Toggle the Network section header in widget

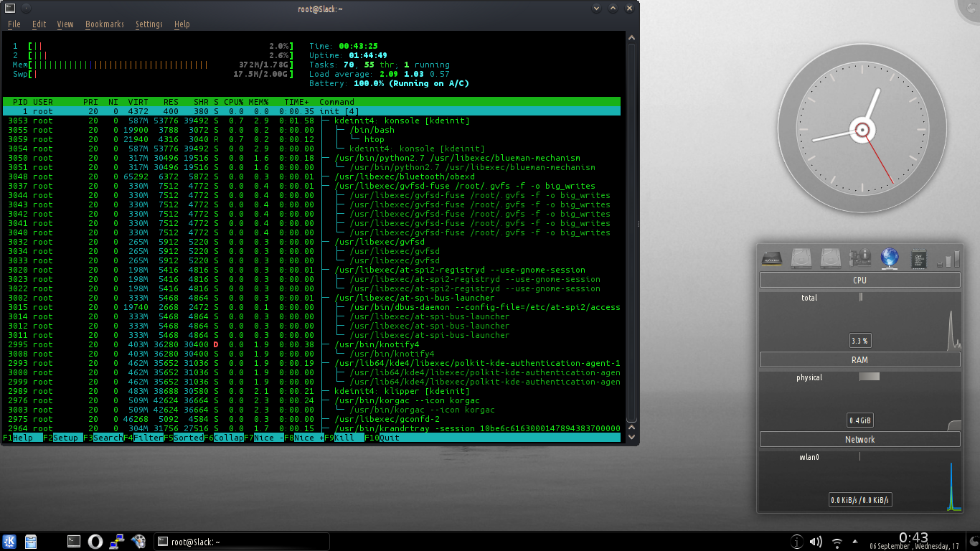859,440
